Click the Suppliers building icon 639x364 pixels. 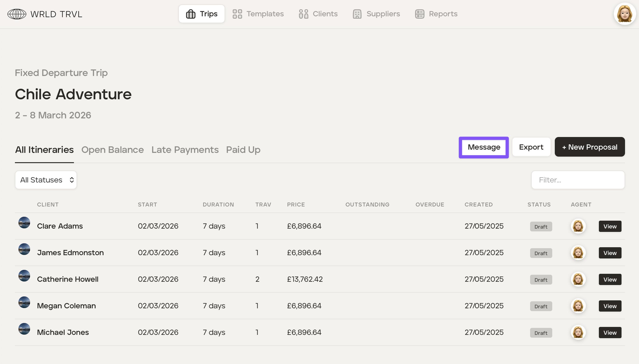357,14
